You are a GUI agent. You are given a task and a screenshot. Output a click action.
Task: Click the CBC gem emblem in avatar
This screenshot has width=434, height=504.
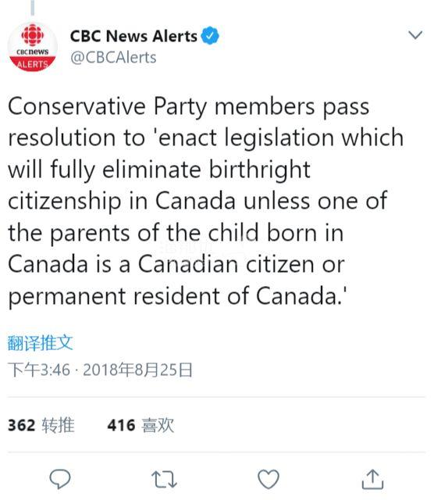(33, 35)
